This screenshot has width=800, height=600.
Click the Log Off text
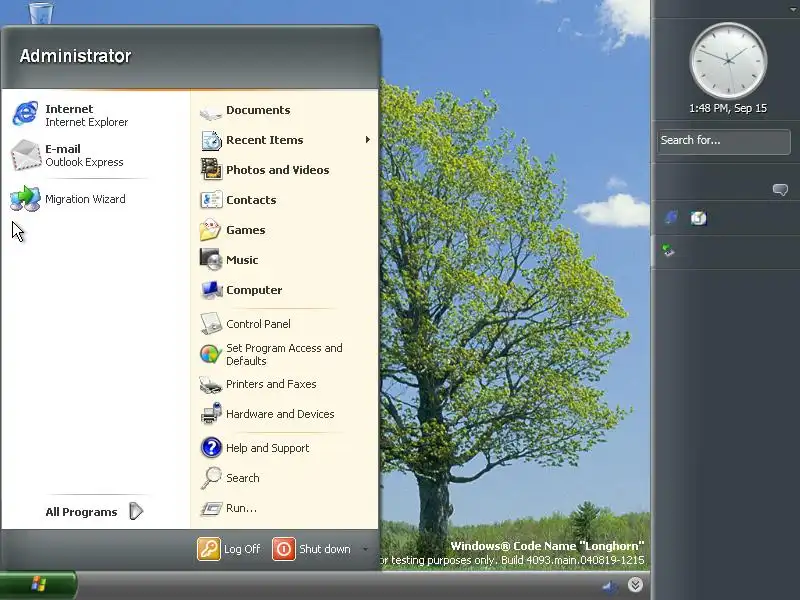coord(242,549)
